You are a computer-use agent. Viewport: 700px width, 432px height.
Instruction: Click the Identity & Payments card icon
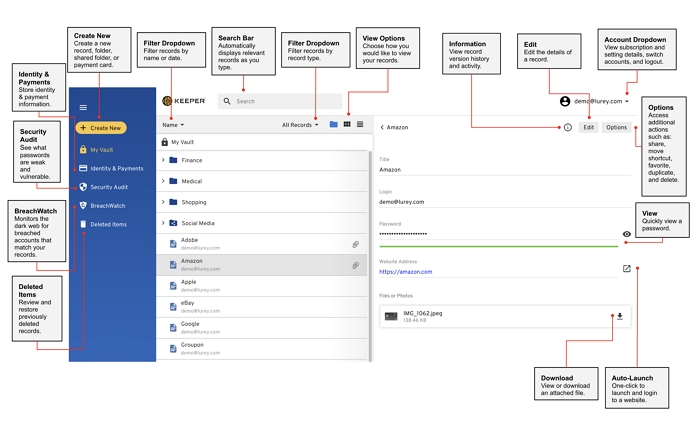pos(83,168)
